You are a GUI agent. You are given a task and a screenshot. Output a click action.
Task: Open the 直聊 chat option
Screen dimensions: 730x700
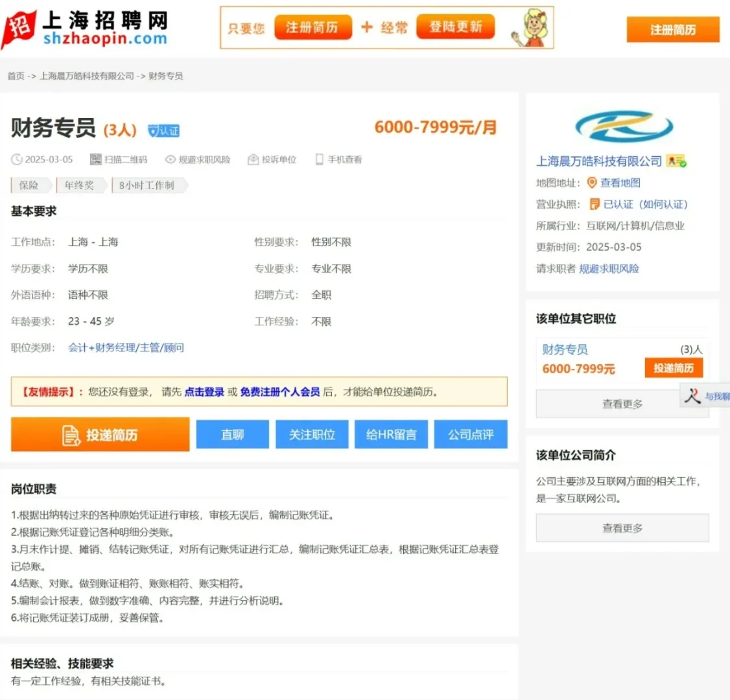(x=232, y=434)
